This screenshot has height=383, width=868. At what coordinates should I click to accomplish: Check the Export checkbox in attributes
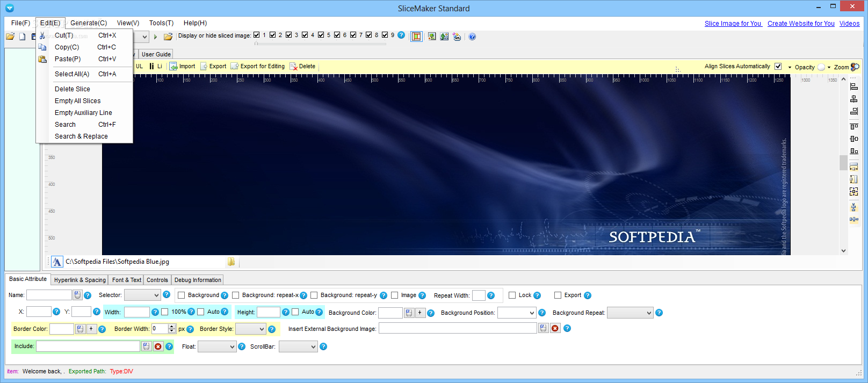[x=558, y=295]
